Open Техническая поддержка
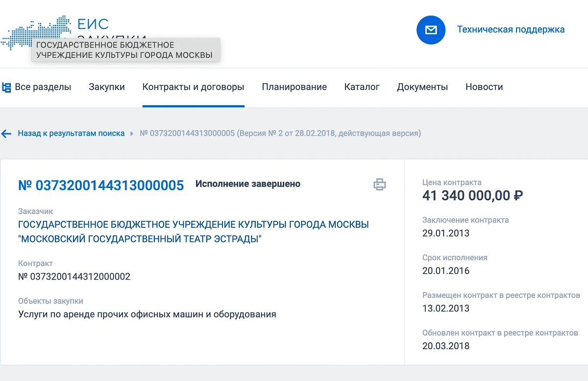The image size is (588, 381). tap(511, 29)
